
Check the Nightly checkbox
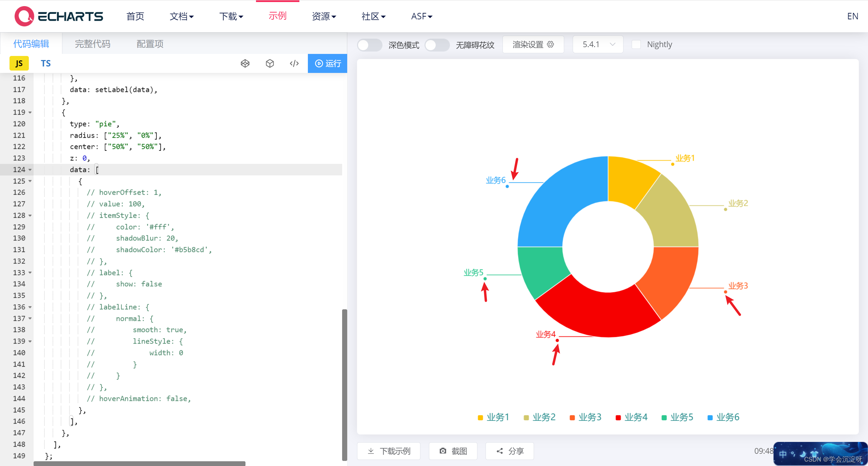pos(636,44)
